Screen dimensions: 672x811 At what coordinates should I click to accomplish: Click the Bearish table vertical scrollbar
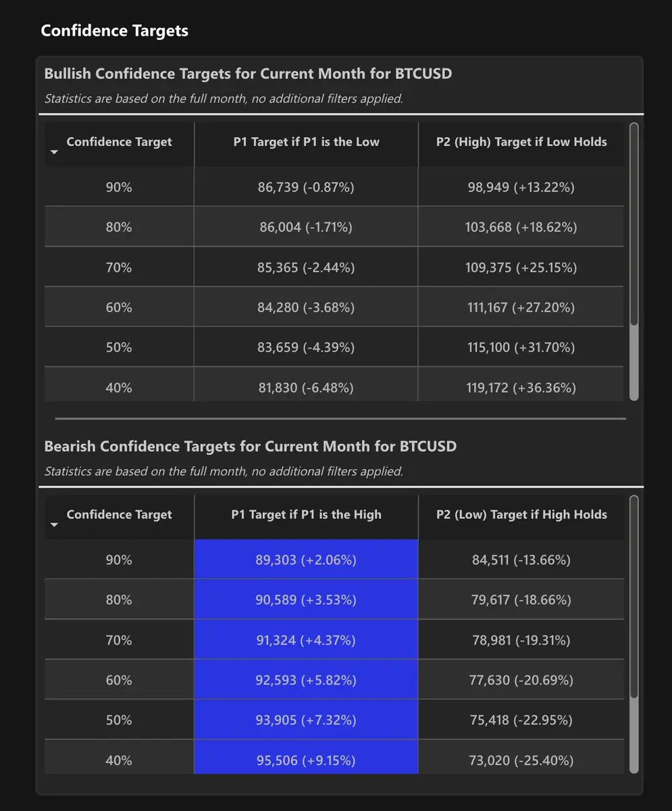click(634, 595)
